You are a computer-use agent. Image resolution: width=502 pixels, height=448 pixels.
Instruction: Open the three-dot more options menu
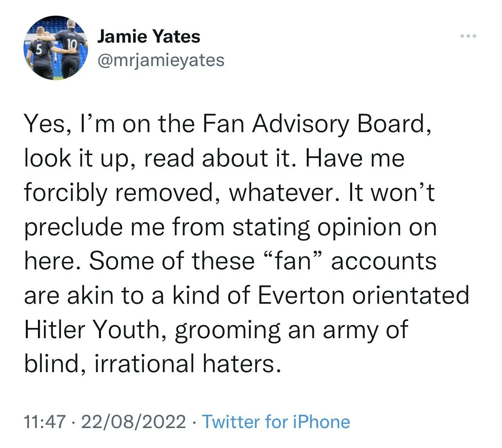pyautogui.click(x=468, y=36)
